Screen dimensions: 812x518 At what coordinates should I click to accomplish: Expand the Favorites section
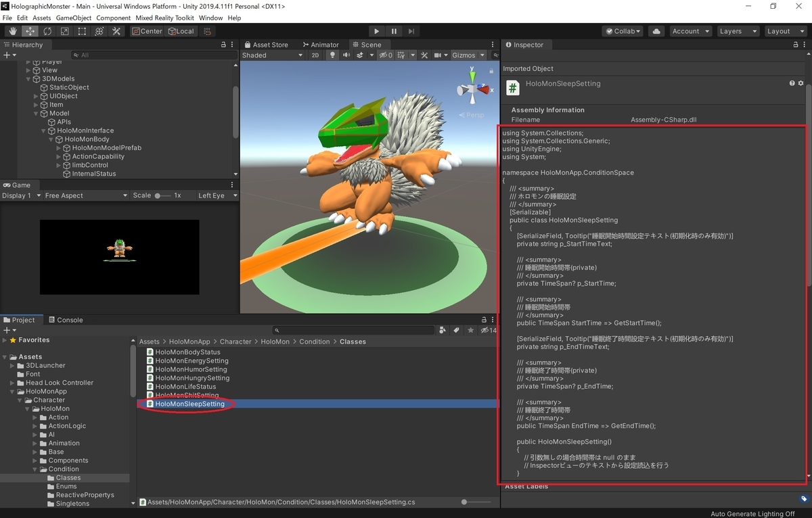coord(5,340)
